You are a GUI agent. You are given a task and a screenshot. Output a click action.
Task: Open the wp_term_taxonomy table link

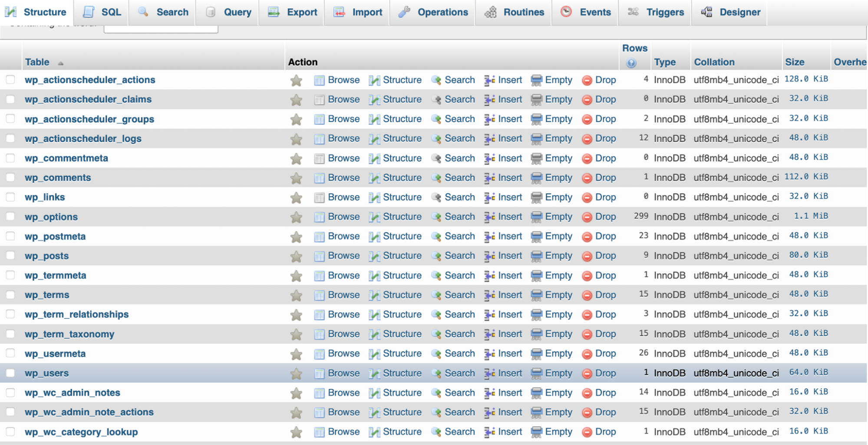pyautogui.click(x=69, y=334)
